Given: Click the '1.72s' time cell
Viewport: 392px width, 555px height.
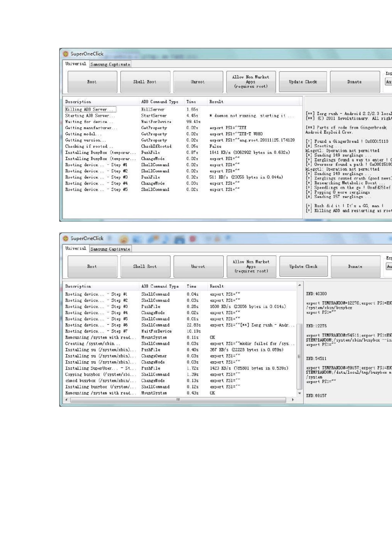Looking at the screenshot, I should (x=192, y=368).
